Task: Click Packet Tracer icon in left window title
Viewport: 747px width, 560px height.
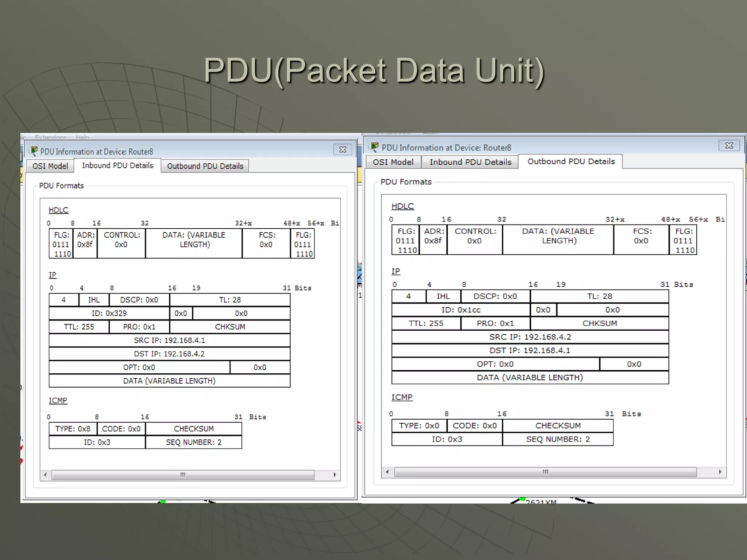Action: 34,151
